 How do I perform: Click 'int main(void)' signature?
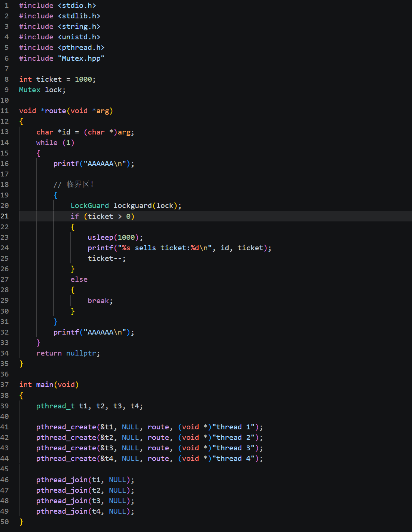49,385
